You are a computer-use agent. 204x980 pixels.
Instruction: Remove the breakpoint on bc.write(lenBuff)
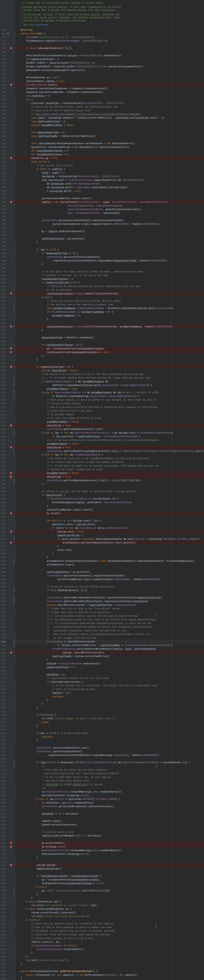(11, 843)
